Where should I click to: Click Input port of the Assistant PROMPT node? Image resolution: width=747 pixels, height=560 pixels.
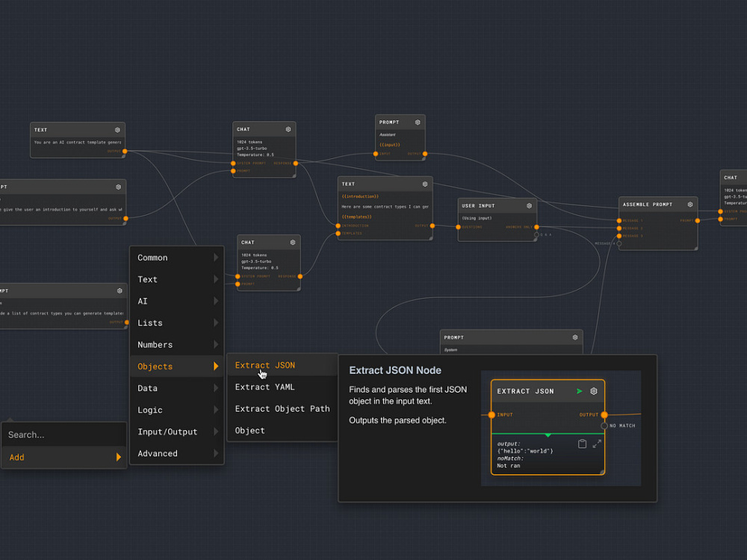point(376,154)
